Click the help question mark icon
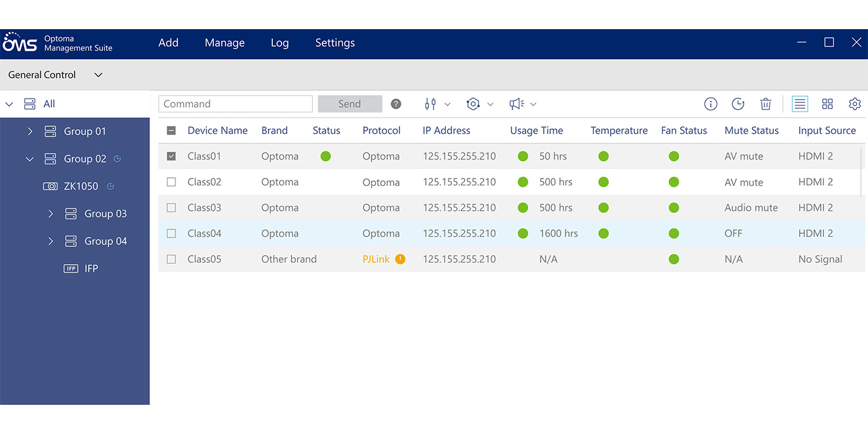868x434 pixels. tap(396, 104)
